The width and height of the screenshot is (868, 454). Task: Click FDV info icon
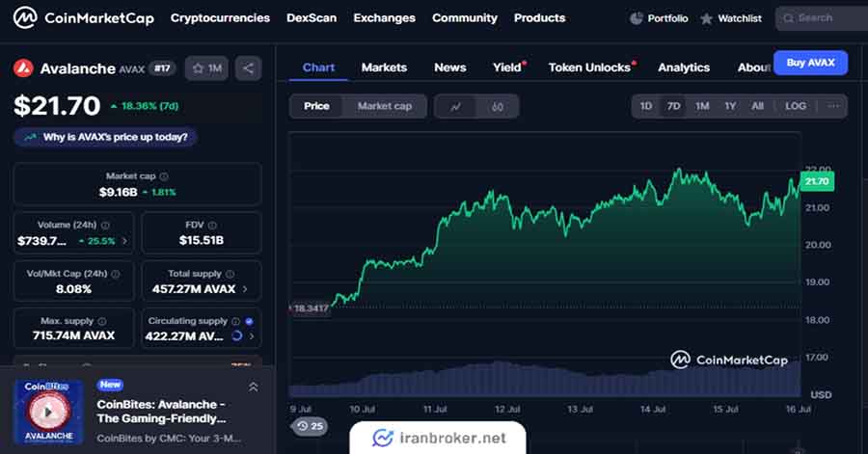coord(212,225)
